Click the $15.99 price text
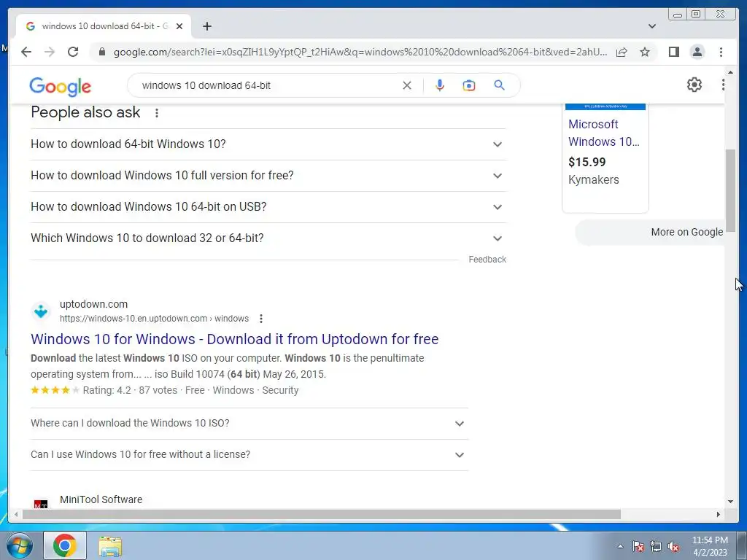The width and height of the screenshot is (747, 560). click(x=587, y=163)
